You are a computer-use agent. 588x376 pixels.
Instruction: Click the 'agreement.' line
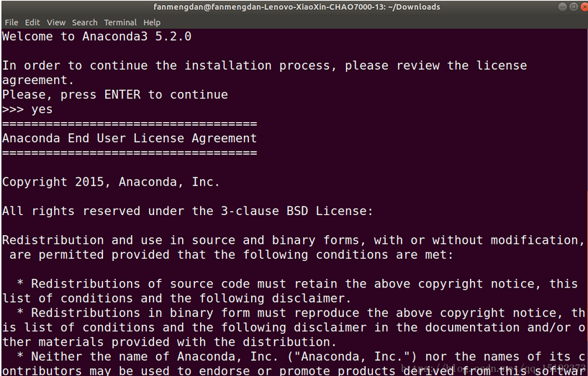click(x=38, y=80)
